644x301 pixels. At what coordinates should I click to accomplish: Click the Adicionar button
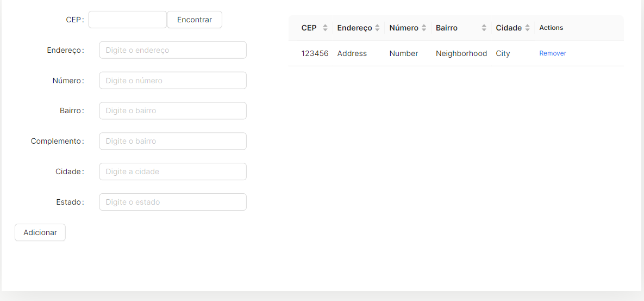point(40,232)
